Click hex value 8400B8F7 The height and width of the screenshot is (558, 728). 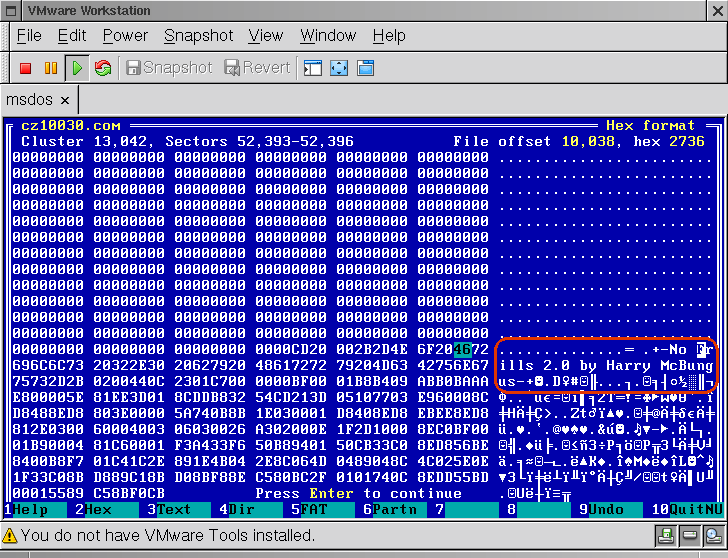[48, 461]
